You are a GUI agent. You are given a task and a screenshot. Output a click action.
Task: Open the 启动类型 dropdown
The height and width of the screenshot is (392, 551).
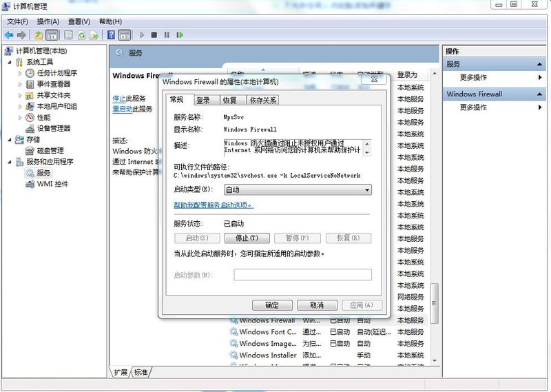[x=298, y=189]
